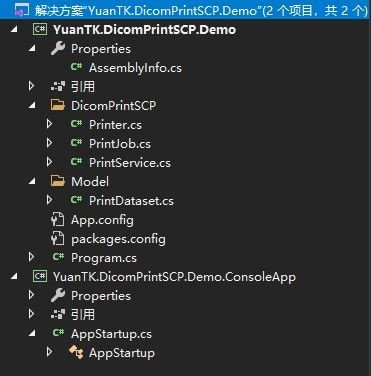371x376 pixels.
Task: Select 引用 label in the ConsoleApp project
Action: pyautogui.click(x=83, y=315)
